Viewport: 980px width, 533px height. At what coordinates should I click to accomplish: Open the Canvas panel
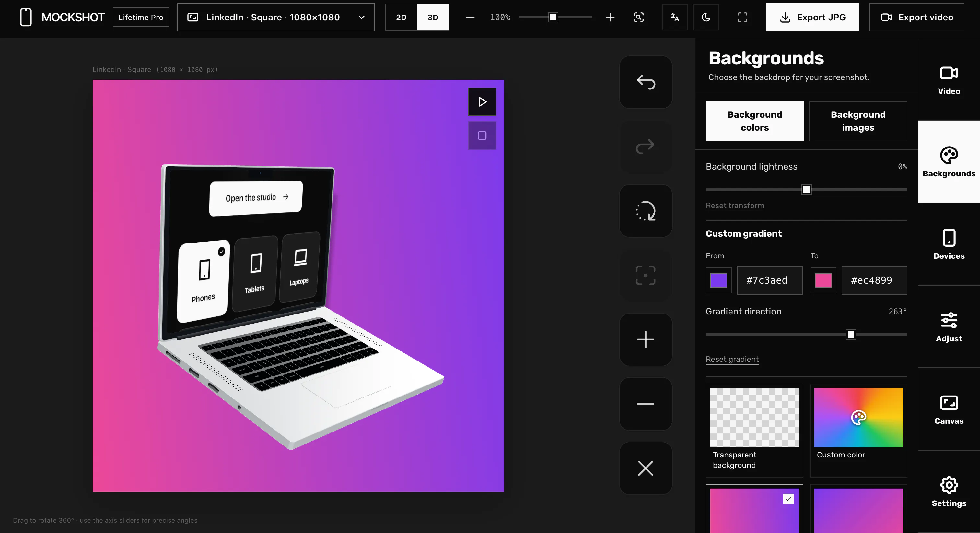(949, 409)
